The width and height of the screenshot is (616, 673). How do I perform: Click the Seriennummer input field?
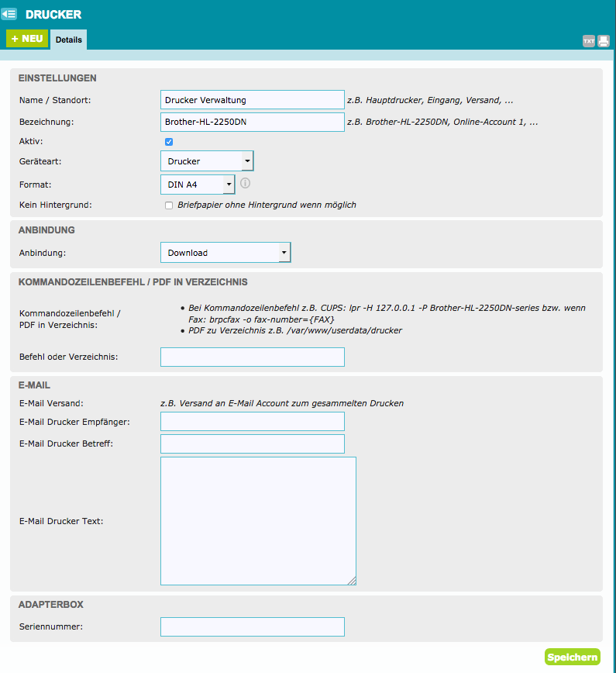click(x=252, y=626)
